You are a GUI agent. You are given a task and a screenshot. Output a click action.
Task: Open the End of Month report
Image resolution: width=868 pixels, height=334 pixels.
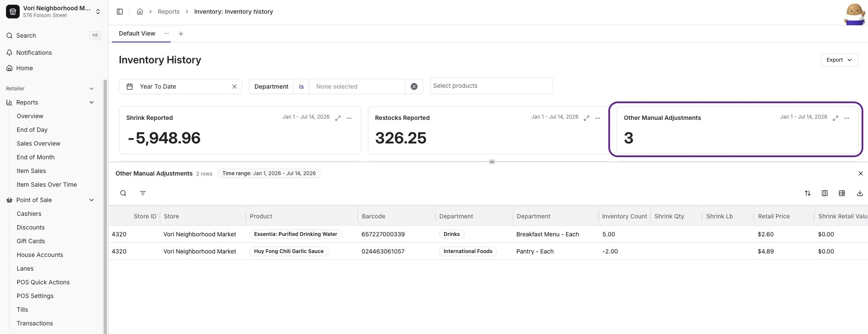coord(36,157)
